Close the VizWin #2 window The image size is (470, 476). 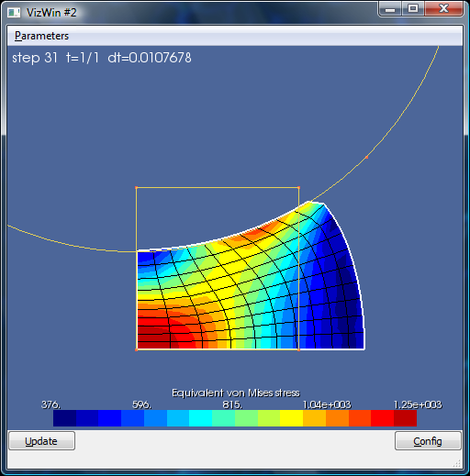pos(443,8)
